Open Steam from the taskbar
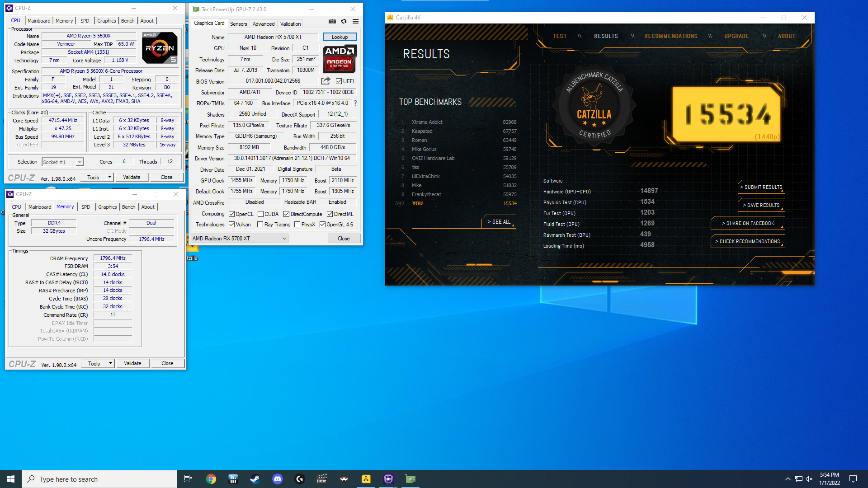This screenshot has width=868, height=488. (x=255, y=479)
